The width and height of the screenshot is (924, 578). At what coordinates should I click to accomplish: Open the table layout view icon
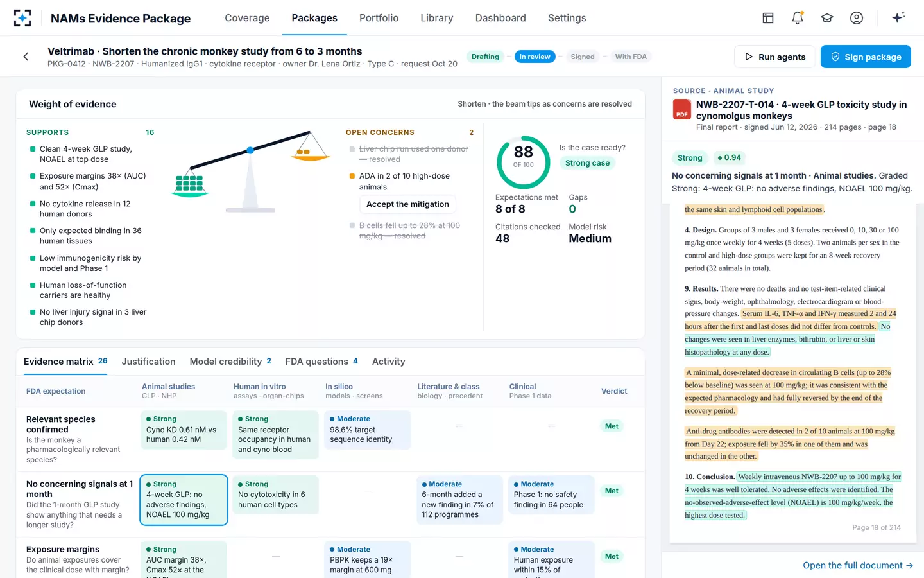coord(768,18)
